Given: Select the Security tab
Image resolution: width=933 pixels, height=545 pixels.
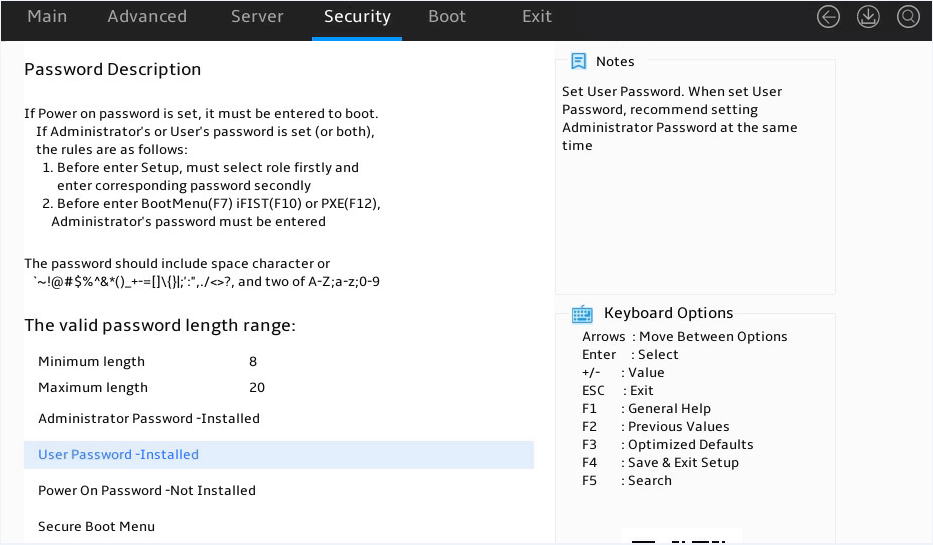Looking at the screenshot, I should click(357, 17).
